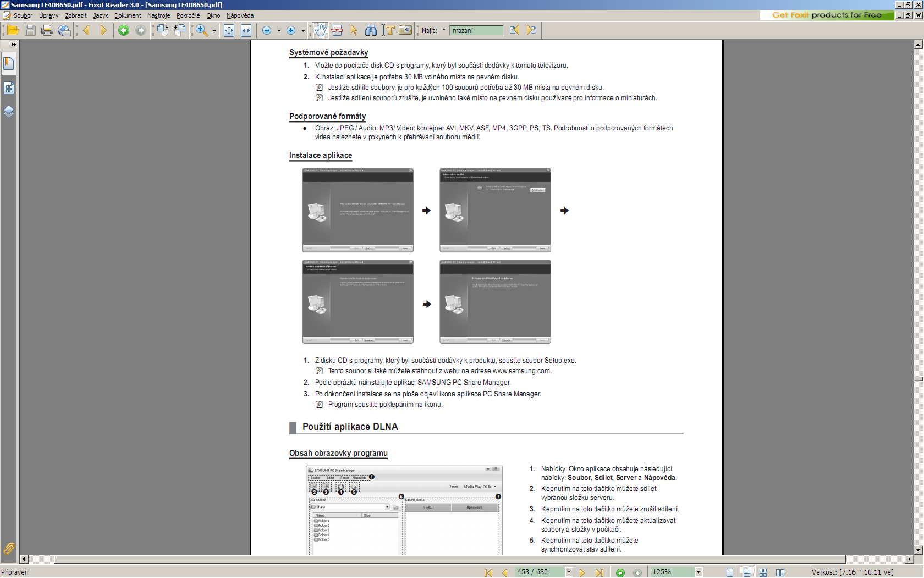This screenshot has height=578, width=924.
Task: Select the Select Text tool
Action: (x=389, y=30)
